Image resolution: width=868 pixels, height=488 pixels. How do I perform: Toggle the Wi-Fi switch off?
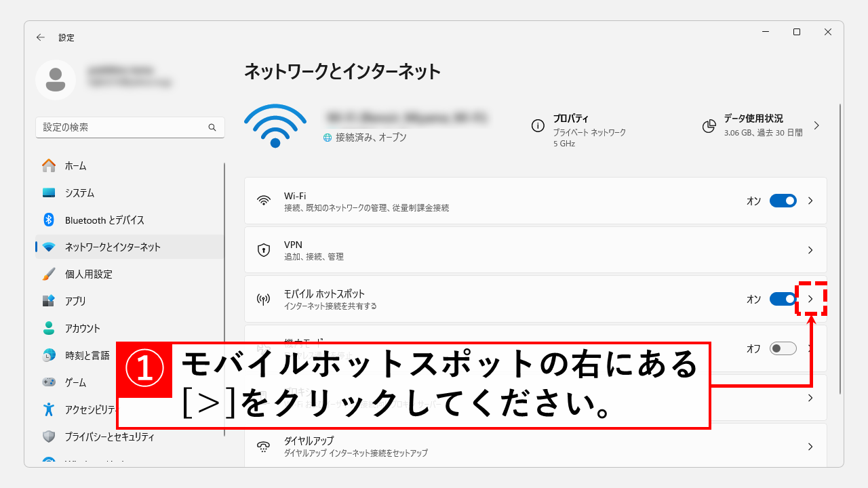tap(783, 201)
